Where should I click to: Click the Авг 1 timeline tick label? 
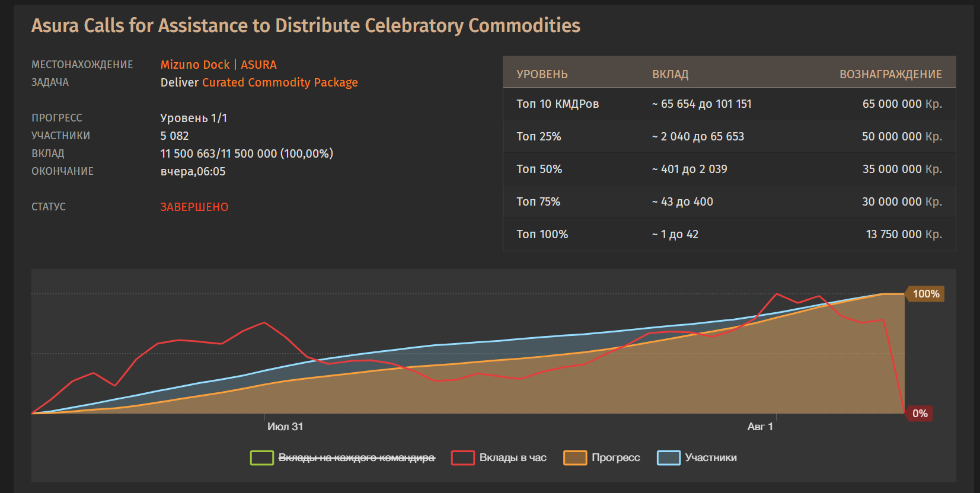(760, 427)
